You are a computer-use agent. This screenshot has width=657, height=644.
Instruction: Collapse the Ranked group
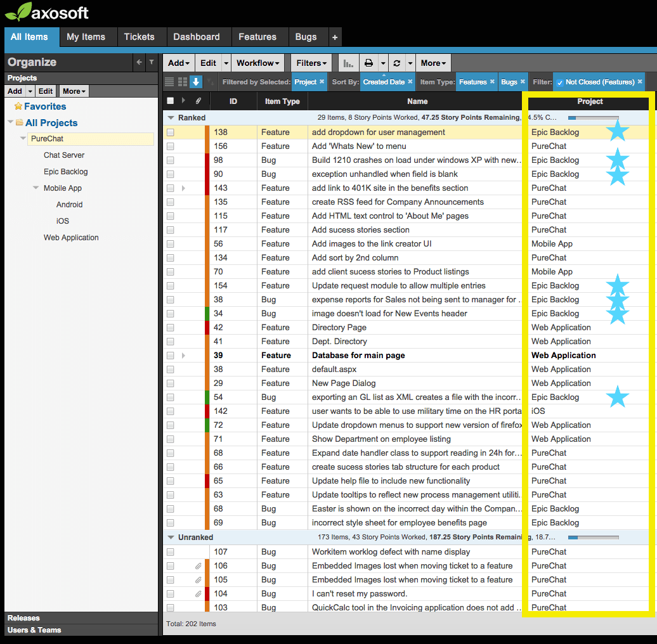[171, 118]
